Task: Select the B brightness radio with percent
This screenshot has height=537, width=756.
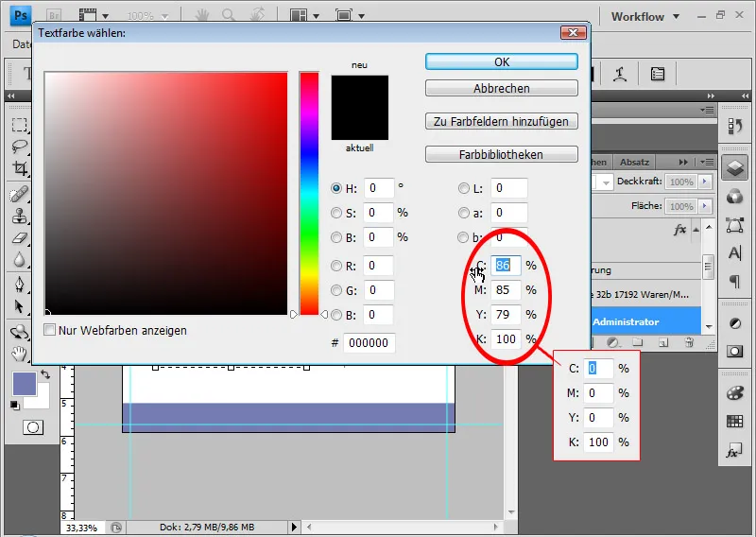Action: pyautogui.click(x=336, y=237)
